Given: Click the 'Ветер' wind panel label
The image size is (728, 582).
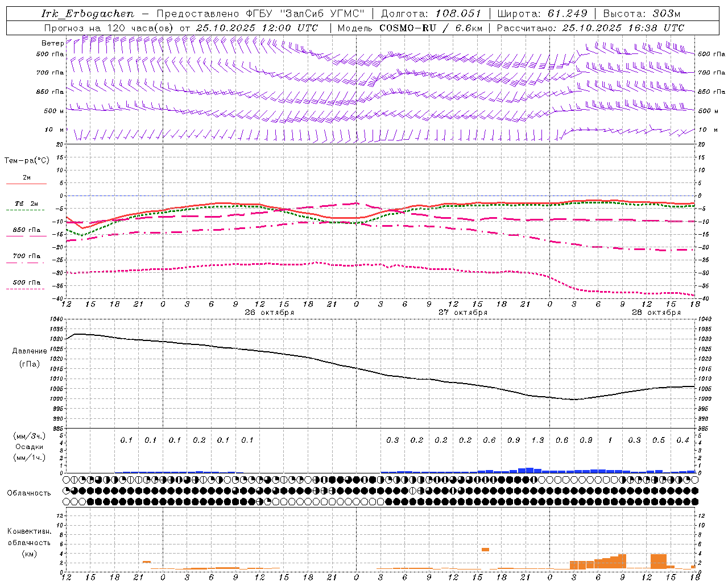Looking at the screenshot, I should pyautogui.click(x=52, y=43).
